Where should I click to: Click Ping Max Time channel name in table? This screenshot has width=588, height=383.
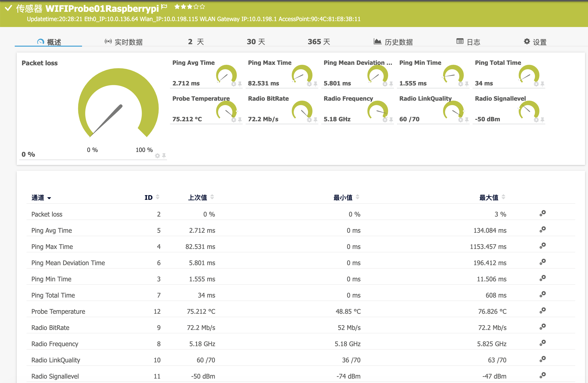(x=52, y=246)
